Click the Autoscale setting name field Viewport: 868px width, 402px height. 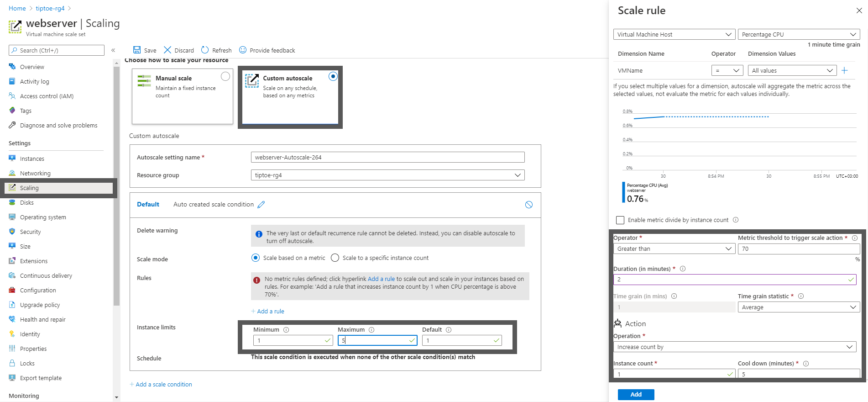(x=387, y=157)
